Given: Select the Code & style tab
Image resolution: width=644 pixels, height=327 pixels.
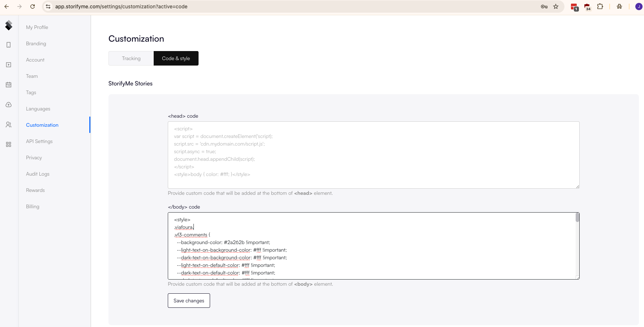Looking at the screenshot, I should 176,58.
